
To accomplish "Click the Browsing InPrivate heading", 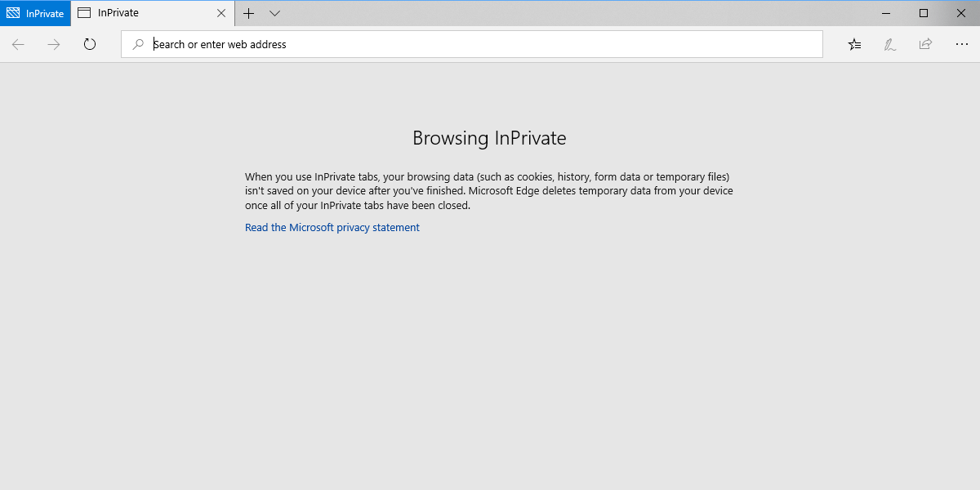I will coord(489,138).
